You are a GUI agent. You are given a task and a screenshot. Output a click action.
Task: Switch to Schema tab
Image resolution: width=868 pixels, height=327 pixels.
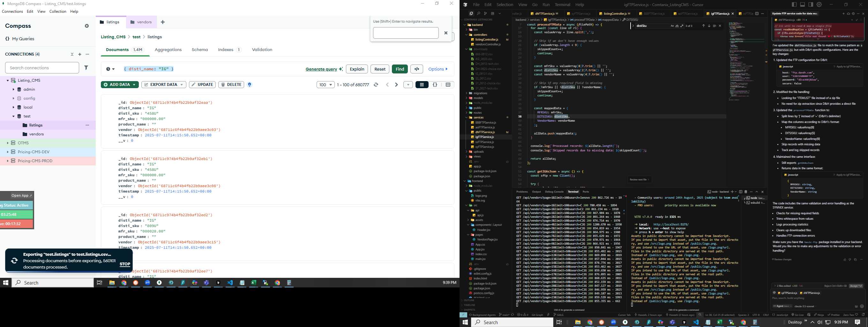[x=200, y=49]
